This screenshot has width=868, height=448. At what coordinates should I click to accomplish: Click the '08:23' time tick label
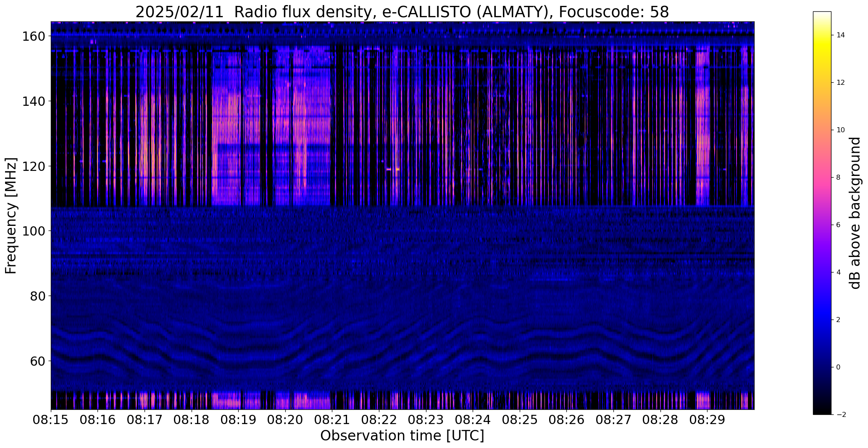click(426, 420)
